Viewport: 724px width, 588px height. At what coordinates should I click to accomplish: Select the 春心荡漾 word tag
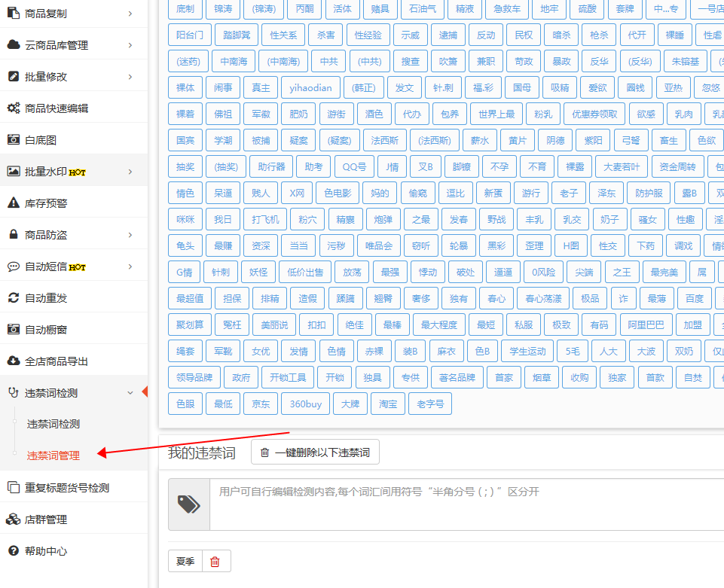click(x=543, y=299)
